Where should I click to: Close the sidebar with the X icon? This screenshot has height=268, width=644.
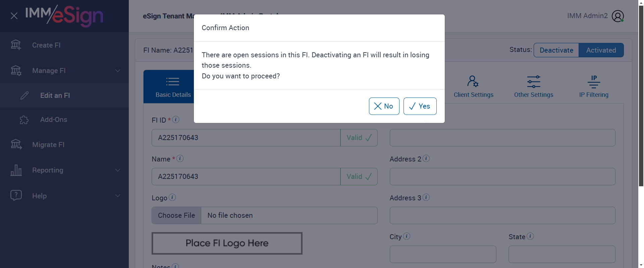pos(14,16)
